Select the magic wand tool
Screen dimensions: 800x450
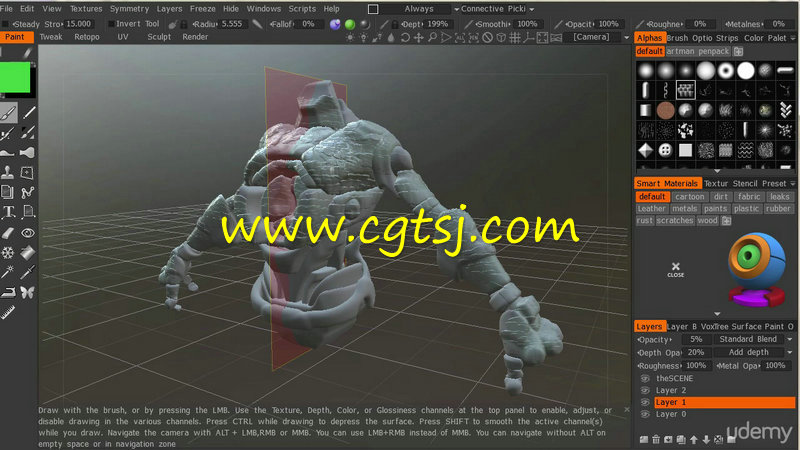click(x=8, y=272)
